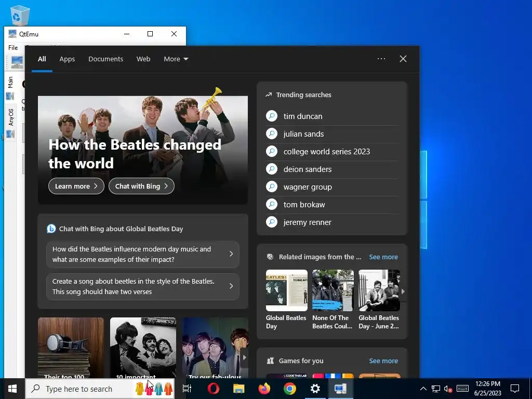Open Task View in the taskbar

tap(187, 389)
